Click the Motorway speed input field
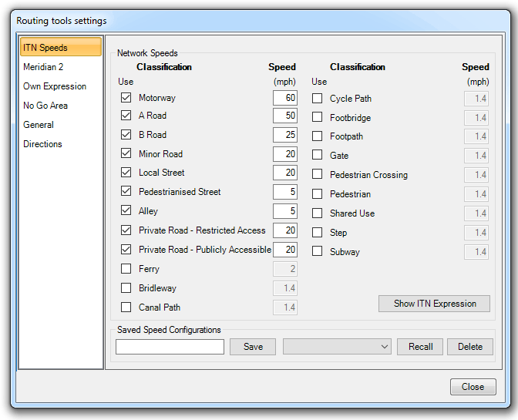Image resolution: width=518 pixels, height=420 pixels. point(284,98)
